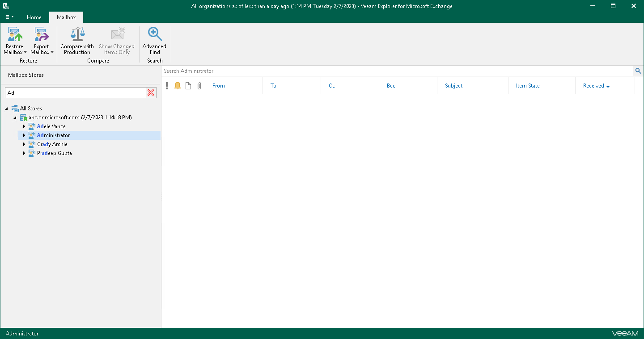The width and height of the screenshot is (644, 339).
Task: Click the Search Administrator input field
Action: pos(398,71)
